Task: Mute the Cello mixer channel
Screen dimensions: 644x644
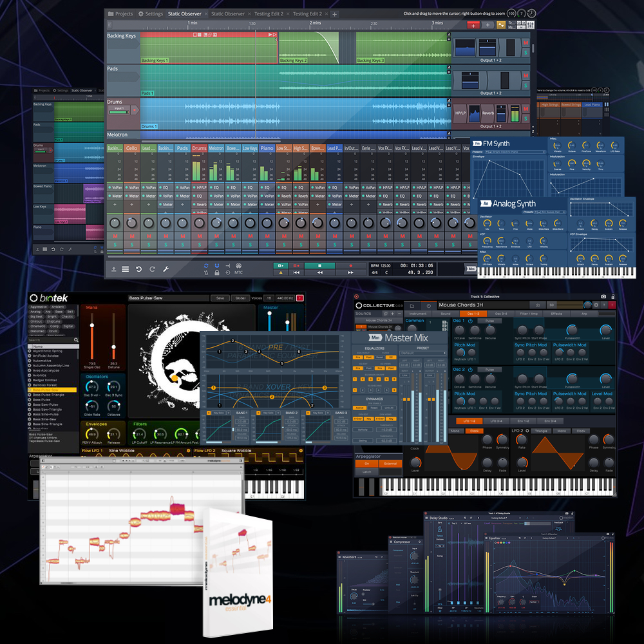Action: [x=132, y=236]
